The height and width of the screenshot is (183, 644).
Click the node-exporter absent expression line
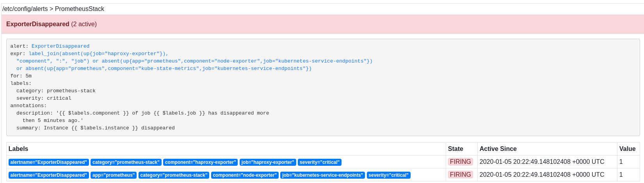194,61
